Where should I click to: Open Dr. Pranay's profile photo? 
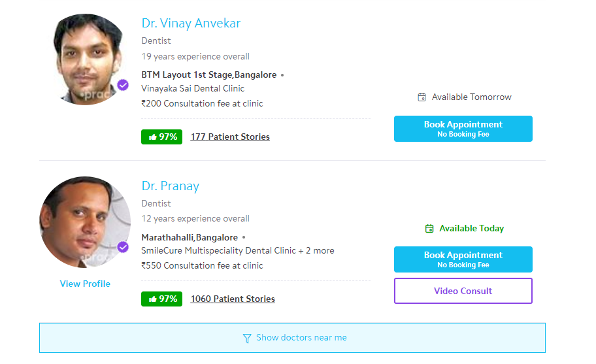click(85, 222)
